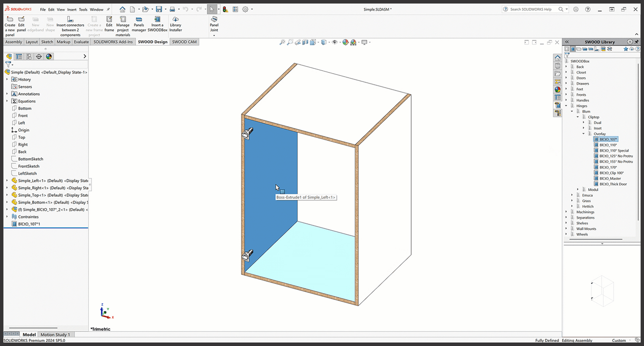Image resolution: width=644 pixels, height=346 pixels.
Task: Pin the SWOOD Library panel
Action: [637, 41]
